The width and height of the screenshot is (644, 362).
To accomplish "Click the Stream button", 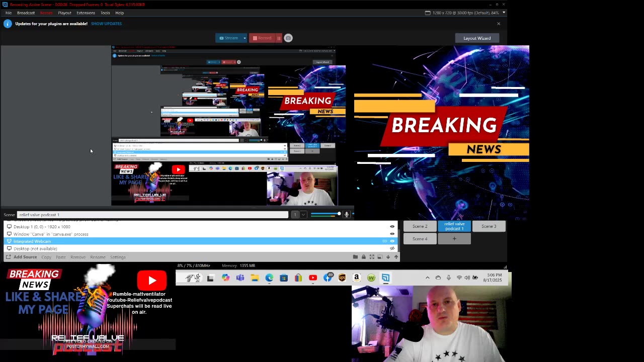I will point(229,38).
